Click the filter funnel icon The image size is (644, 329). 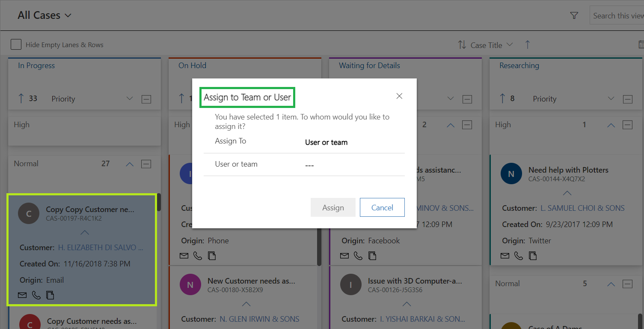pyautogui.click(x=574, y=15)
